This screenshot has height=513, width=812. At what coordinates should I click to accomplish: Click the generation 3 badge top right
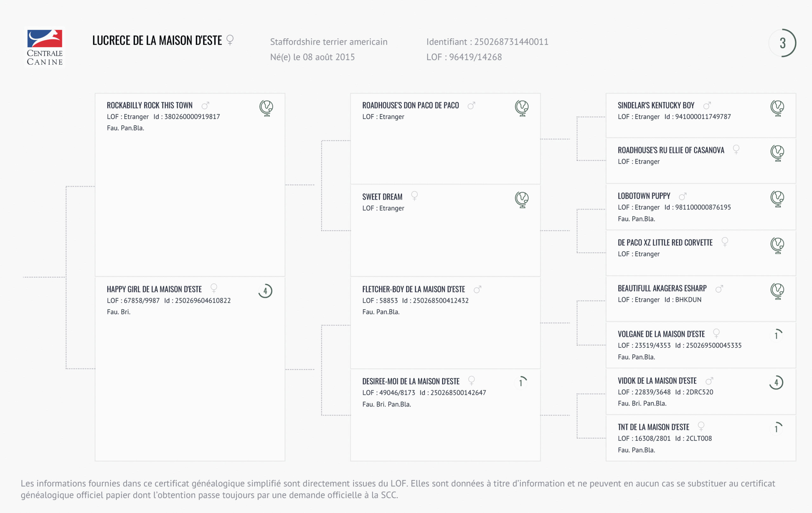point(782,43)
